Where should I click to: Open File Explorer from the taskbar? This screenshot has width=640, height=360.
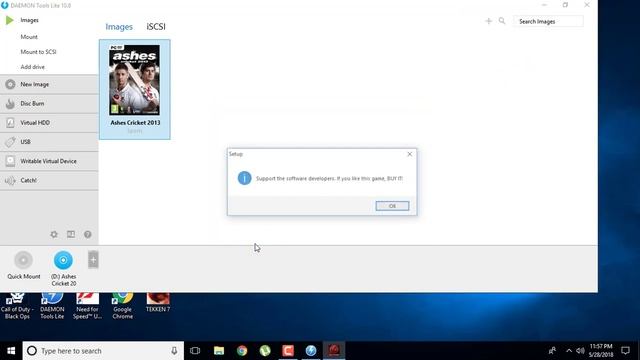pyautogui.click(x=219, y=351)
